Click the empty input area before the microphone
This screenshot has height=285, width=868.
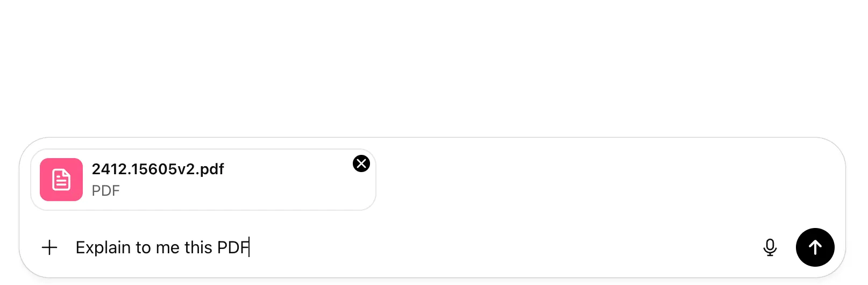pos(538,247)
